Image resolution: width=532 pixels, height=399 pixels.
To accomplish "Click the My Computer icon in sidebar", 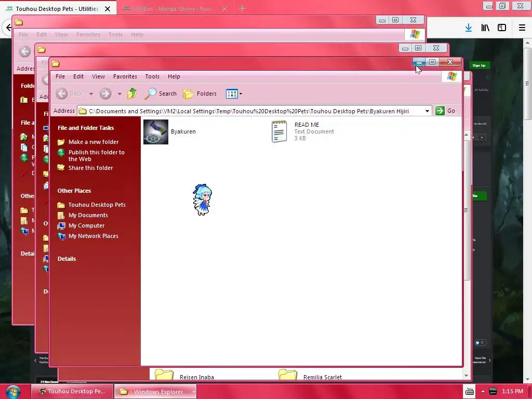I will [x=61, y=225].
